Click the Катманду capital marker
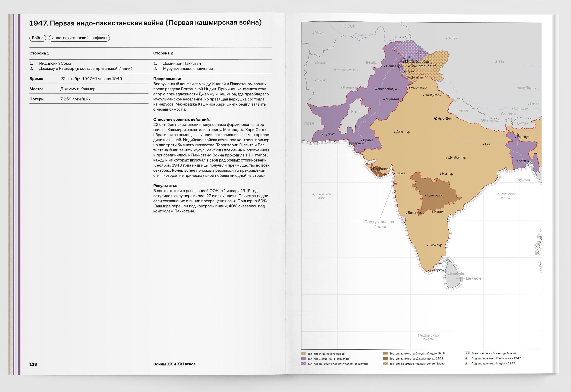The height and width of the screenshot is (392, 571). (x=482, y=120)
